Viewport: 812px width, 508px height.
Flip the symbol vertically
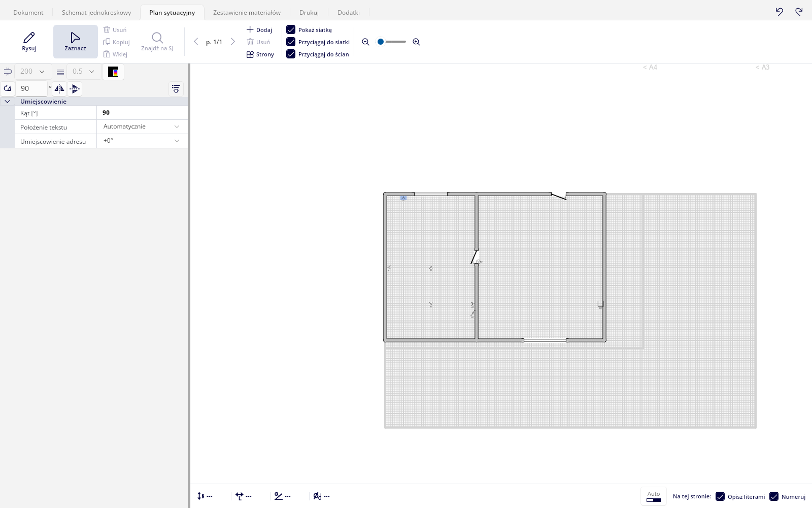75,88
